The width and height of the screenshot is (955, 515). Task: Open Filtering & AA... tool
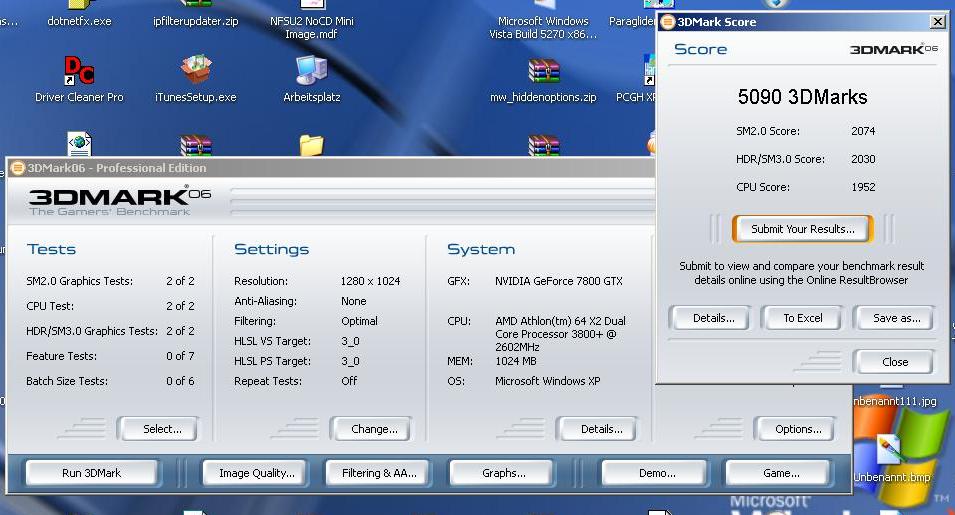point(379,472)
